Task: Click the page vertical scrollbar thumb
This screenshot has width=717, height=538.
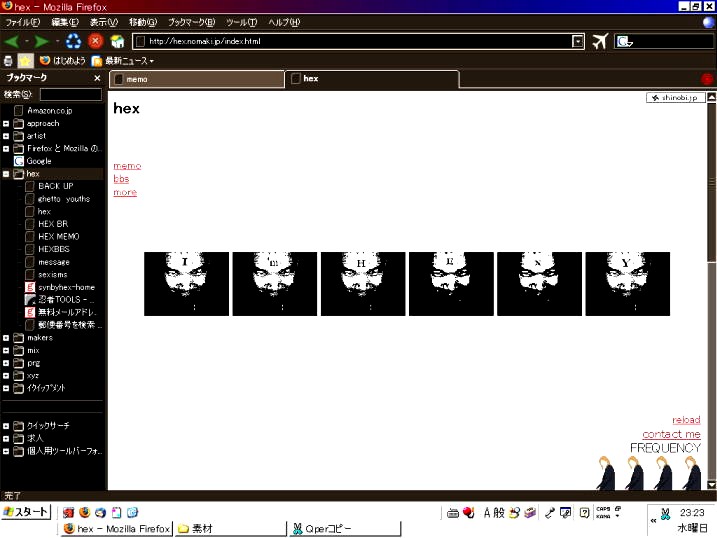Action: tap(712, 183)
